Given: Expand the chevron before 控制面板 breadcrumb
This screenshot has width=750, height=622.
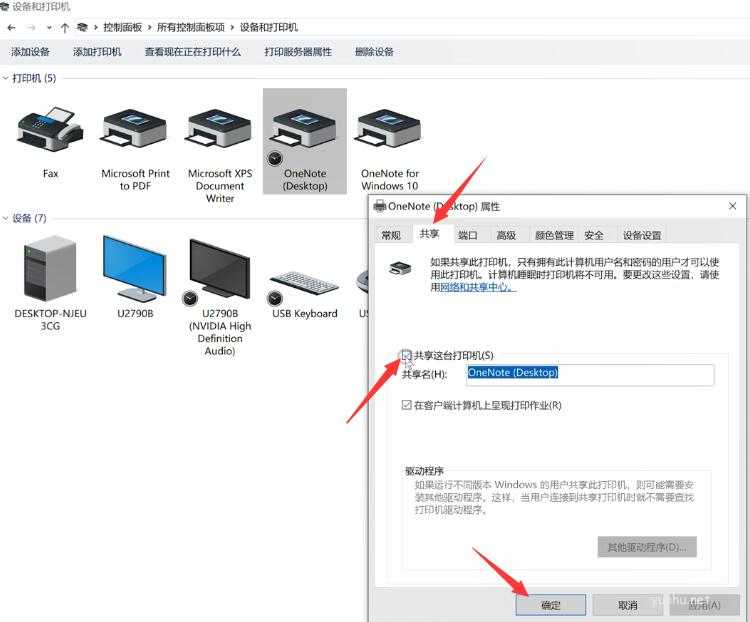Looking at the screenshot, I should pos(96,27).
